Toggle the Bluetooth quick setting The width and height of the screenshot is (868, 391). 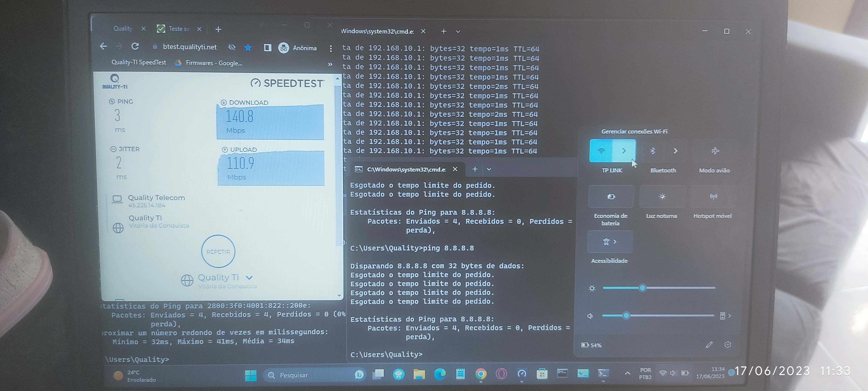pyautogui.click(x=652, y=151)
